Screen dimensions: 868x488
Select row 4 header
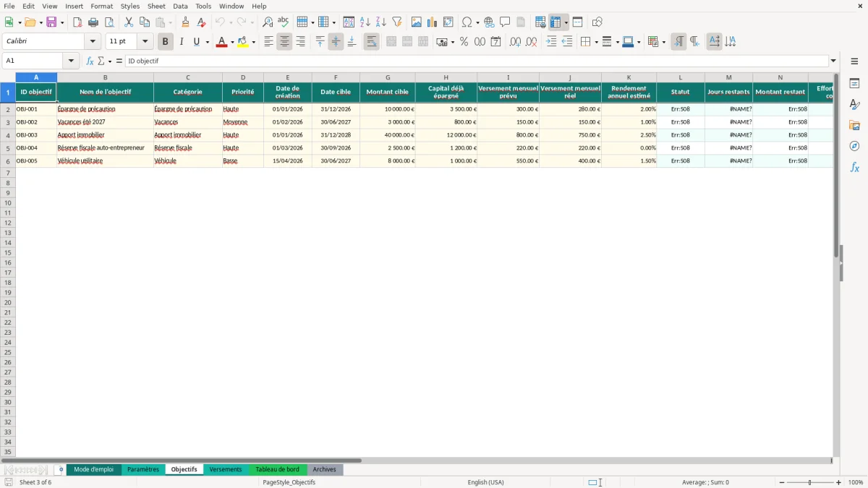pos(8,135)
